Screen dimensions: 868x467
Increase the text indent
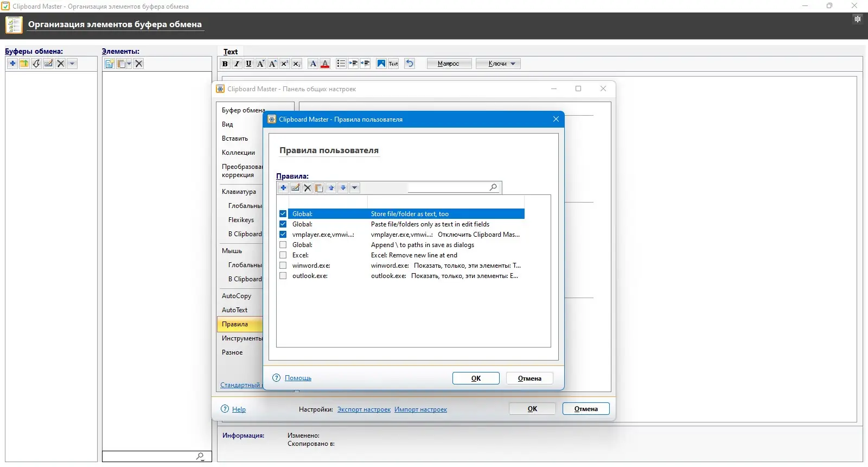pyautogui.click(x=353, y=64)
